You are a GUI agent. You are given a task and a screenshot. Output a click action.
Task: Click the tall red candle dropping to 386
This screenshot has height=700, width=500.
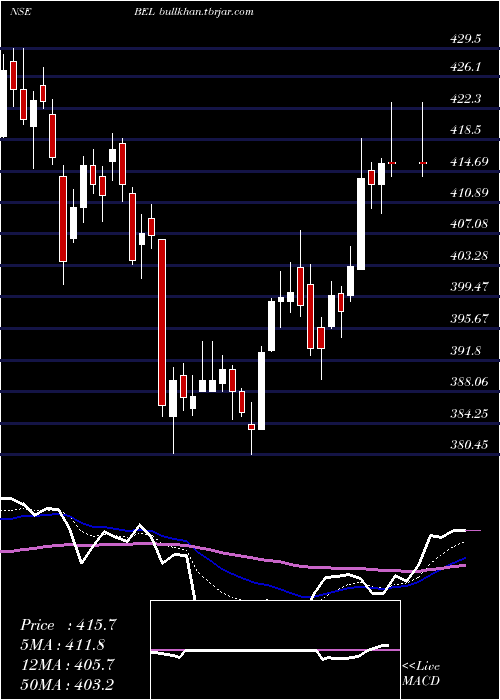point(162,322)
